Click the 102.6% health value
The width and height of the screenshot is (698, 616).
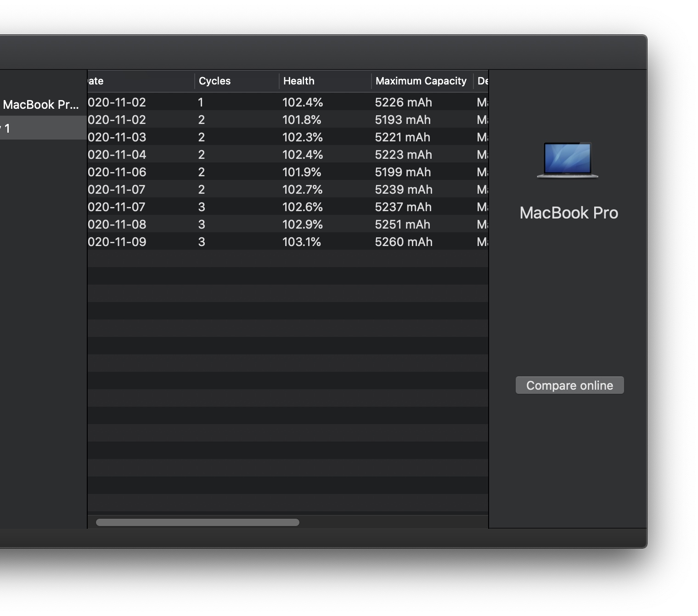tap(303, 207)
